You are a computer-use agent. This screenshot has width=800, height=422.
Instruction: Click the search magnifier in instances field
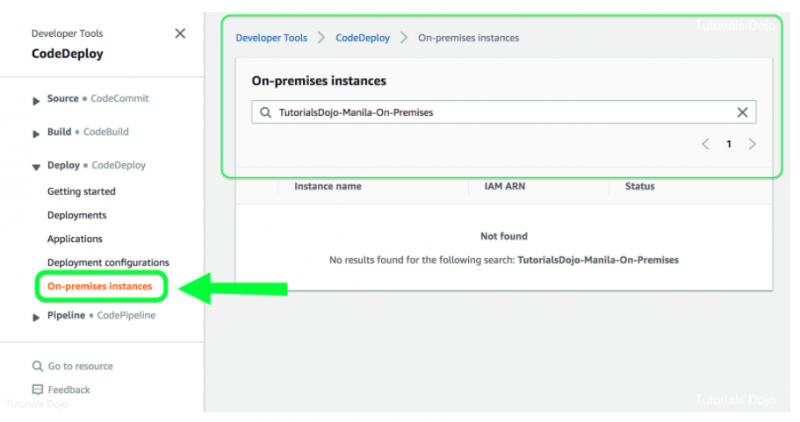pos(266,113)
